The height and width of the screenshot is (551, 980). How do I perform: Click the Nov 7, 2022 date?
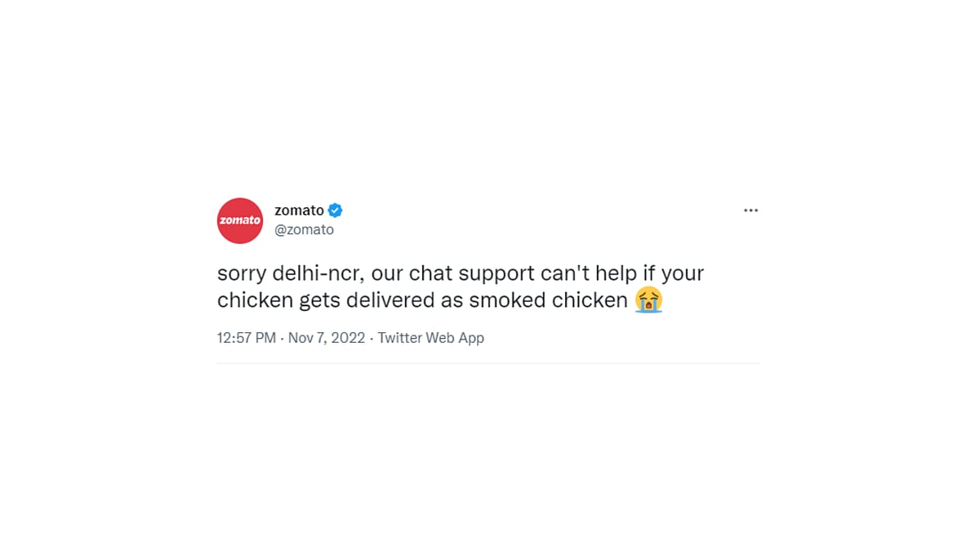(327, 338)
